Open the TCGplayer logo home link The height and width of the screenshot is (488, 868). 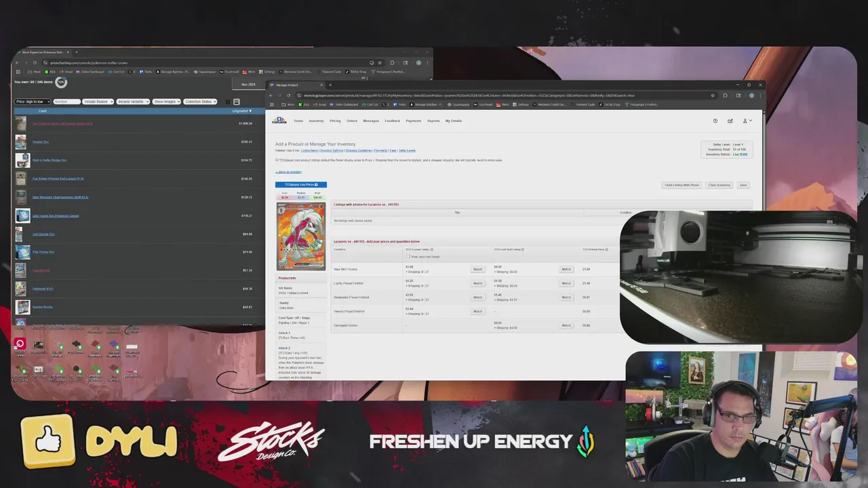[279, 121]
